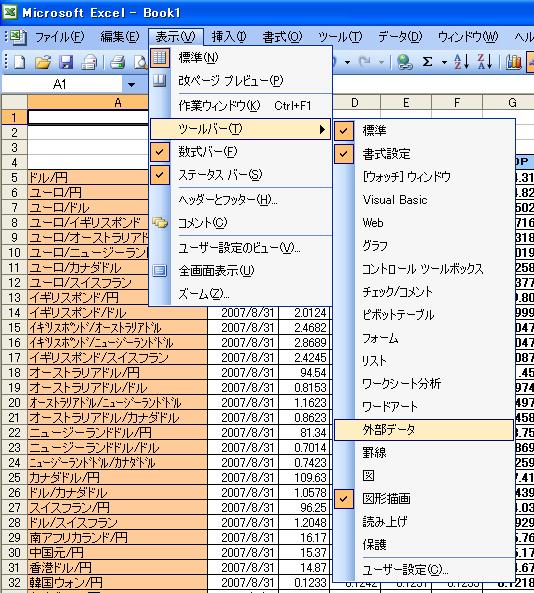This screenshot has width=534, height=593.
Task: Select cell ドル/円 in row 5
Action: tap(88, 177)
